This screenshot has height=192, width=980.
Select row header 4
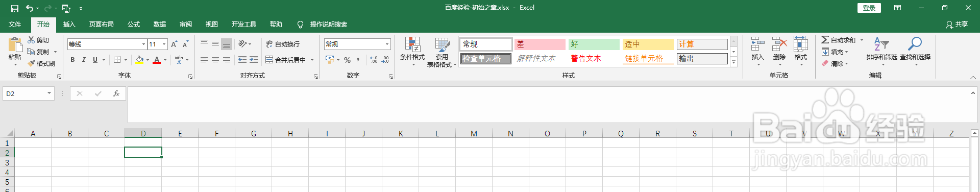coord(7,172)
